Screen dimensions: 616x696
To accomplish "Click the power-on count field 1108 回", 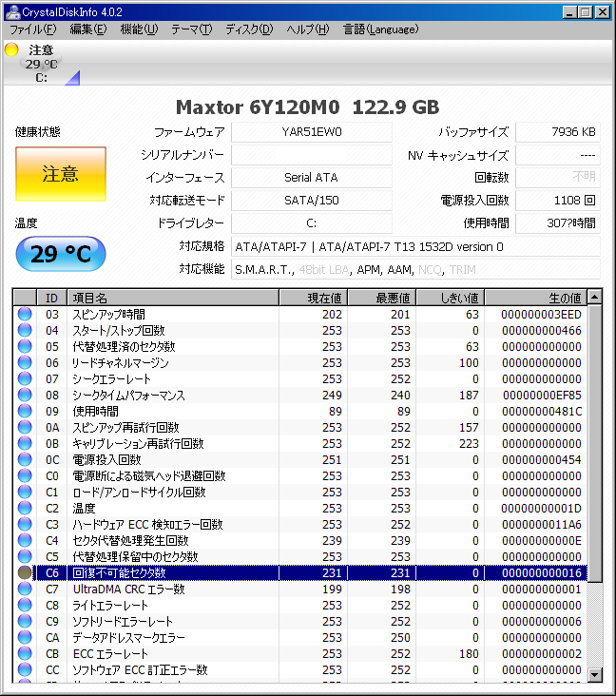I will [558, 201].
